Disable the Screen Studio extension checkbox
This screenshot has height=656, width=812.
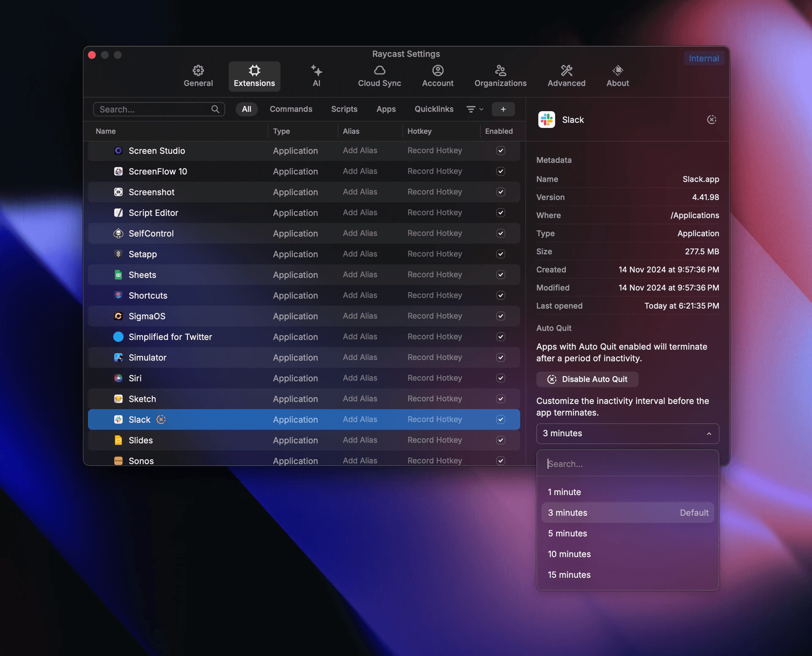coord(500,150)
